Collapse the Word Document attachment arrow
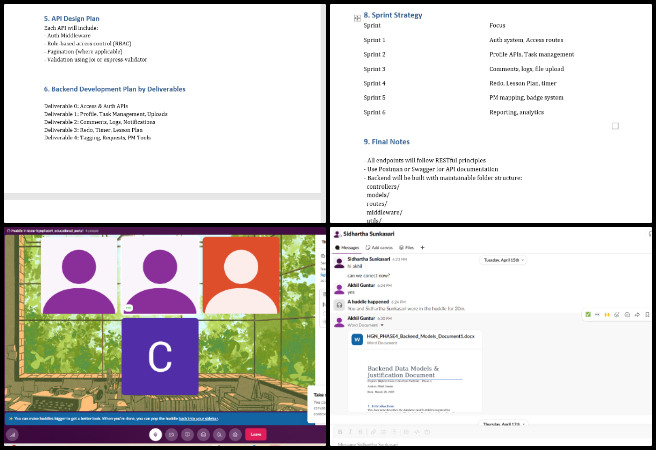This screenshot has width=656, height=450. click(382, 325)
